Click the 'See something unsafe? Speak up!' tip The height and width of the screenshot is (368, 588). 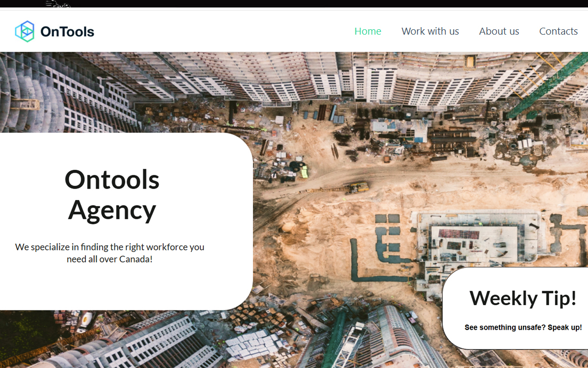click(522, 328)
